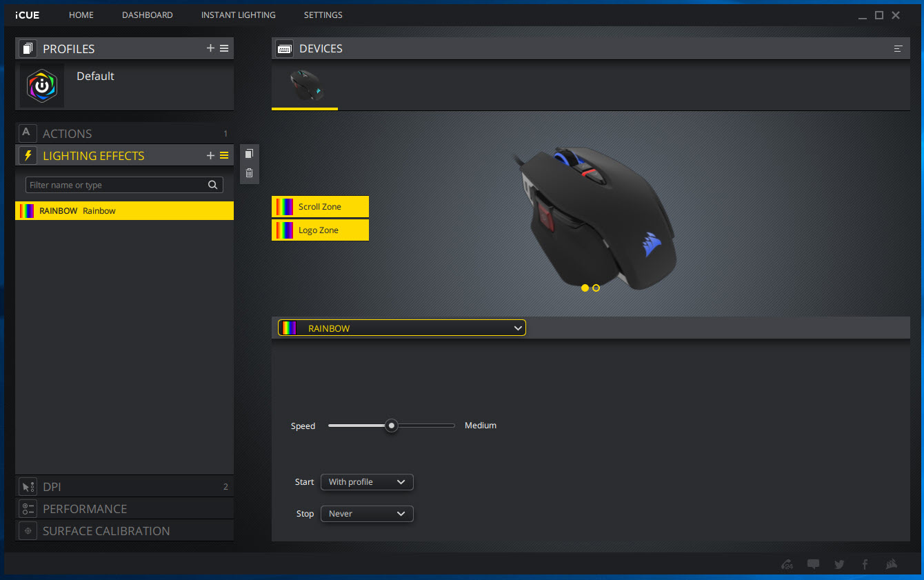Expand the SURFACE CALIBRATION section
This screenshot has height=580, width=924.
tap(124, 530)
